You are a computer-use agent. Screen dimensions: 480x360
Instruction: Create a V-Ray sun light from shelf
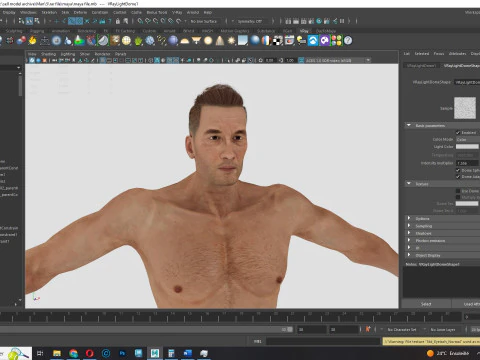coord(231,41)
